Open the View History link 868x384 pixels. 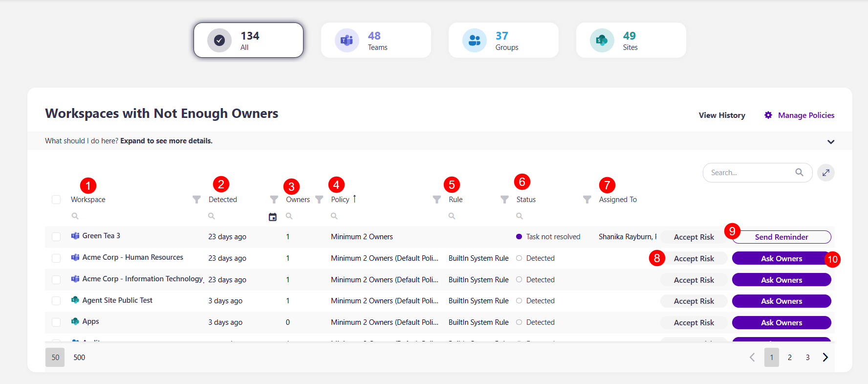pos(721,115)
